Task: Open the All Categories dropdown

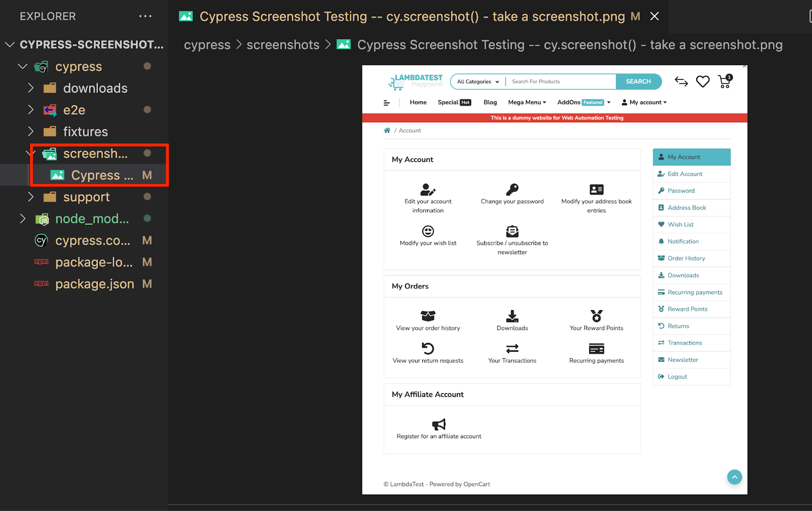Action: [x=476, y=81]
